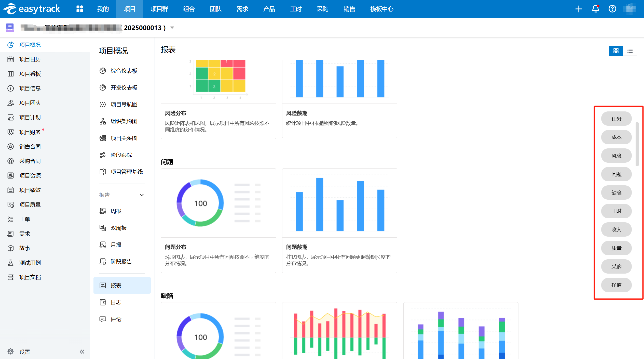Open the 项目群 top menu
644x359 pixels.
point(159,9)
